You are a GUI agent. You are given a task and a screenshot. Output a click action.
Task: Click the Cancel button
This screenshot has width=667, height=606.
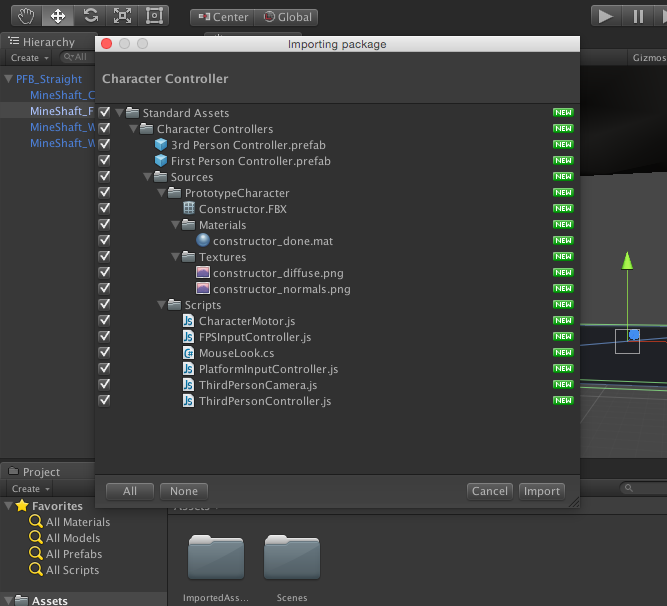[490, 491]
